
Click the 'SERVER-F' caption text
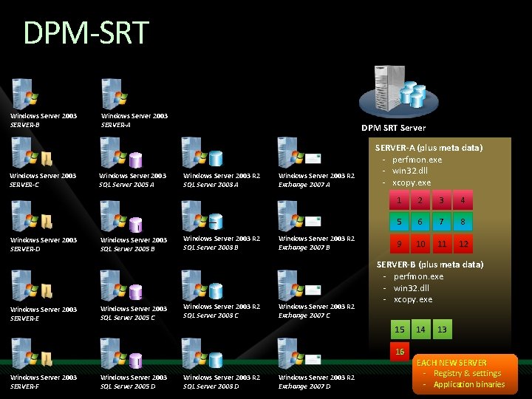25,386
